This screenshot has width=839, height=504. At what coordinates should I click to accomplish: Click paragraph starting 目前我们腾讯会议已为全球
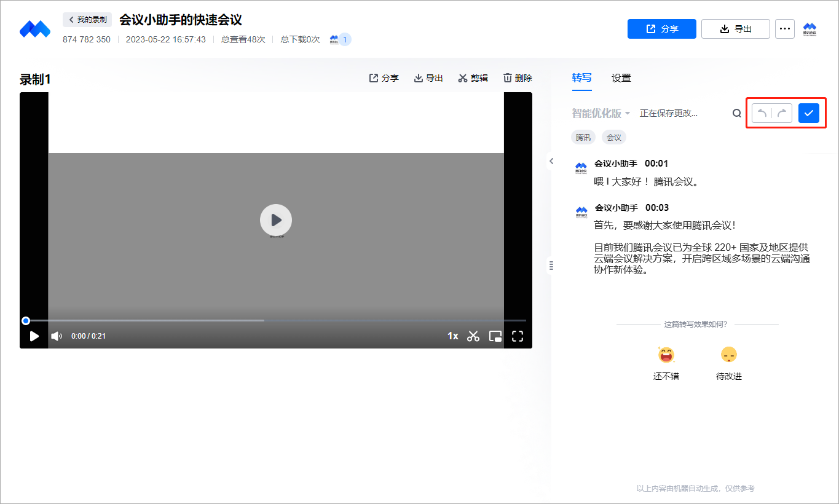pos(702,258)
